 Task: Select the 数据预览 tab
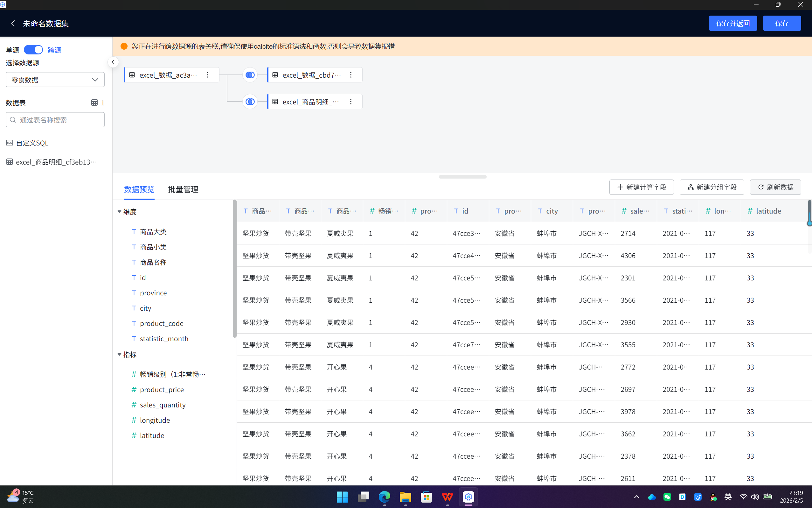(x=139, y=189)
